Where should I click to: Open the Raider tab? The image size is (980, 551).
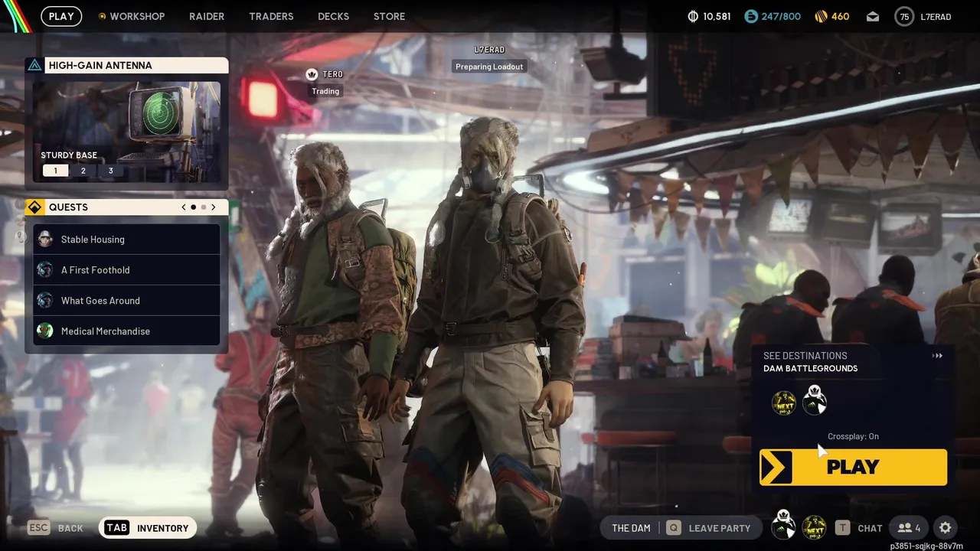point(207,16)
